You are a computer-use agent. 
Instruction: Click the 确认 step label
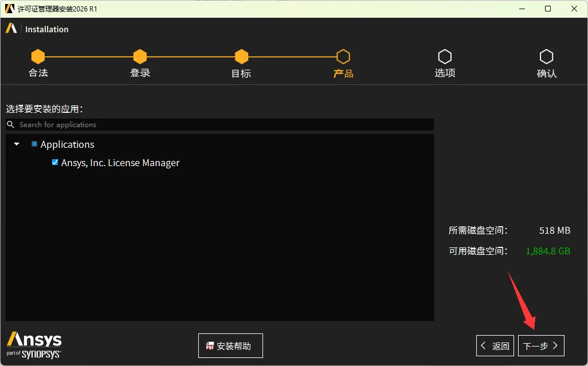547,73
